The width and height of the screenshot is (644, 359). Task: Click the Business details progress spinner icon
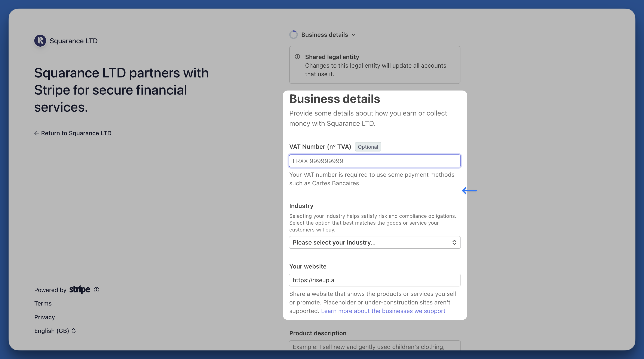coord(294,35)
